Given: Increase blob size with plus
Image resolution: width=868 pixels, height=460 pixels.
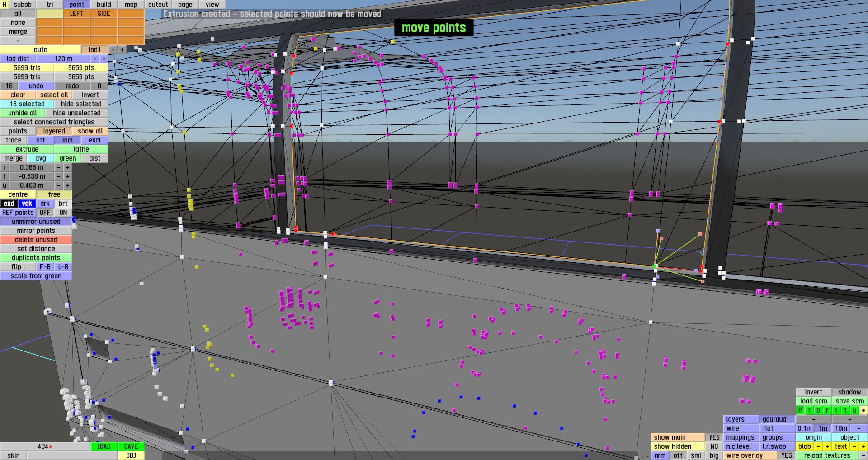Looking at the screenshot, I should coord(827,446).
